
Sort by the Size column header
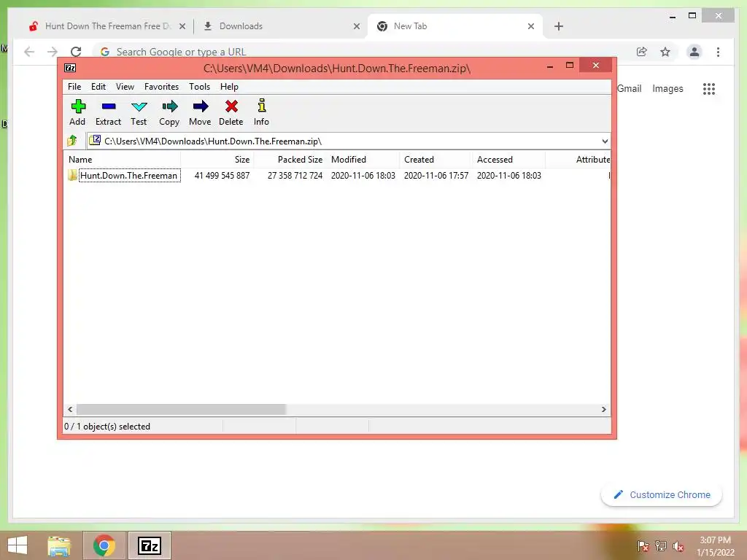click(x=217, y=160)
